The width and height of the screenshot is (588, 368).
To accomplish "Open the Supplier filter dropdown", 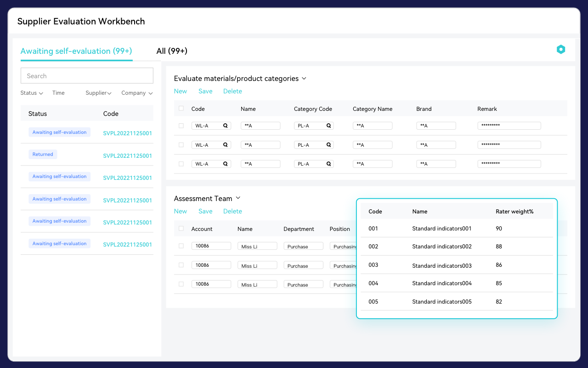I will (98, 93).
